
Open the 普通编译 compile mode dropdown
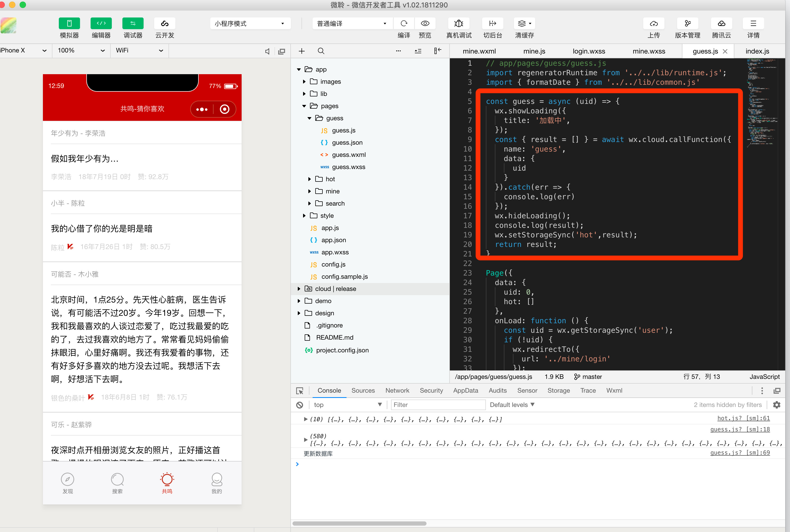352,23
